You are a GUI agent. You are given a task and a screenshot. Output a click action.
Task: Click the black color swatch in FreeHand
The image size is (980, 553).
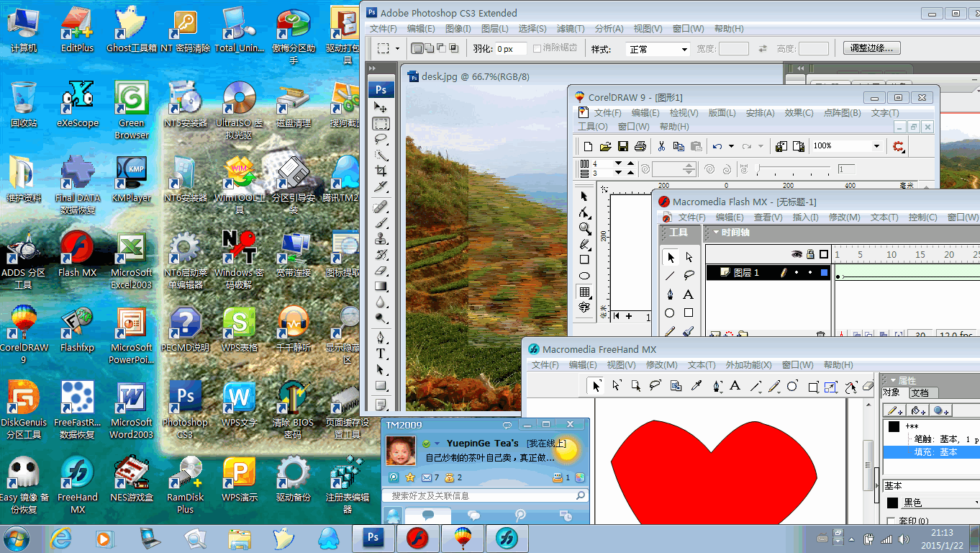point(893,503)
